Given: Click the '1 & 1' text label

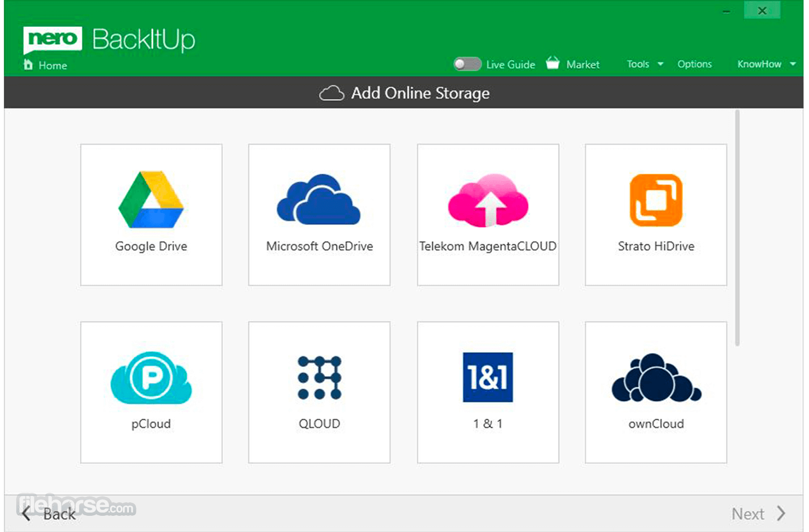Looking at the screenshot, I should pyautogui.click(x=488, y=424).
